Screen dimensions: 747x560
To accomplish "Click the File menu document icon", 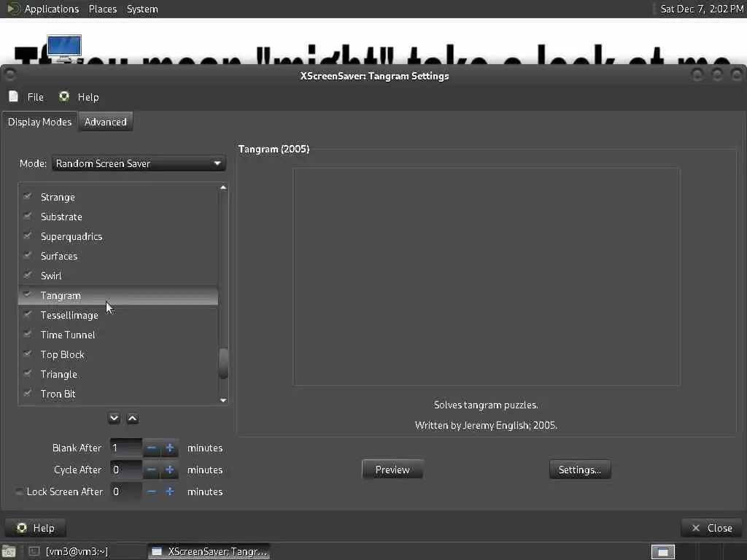I will pos(13,97).
